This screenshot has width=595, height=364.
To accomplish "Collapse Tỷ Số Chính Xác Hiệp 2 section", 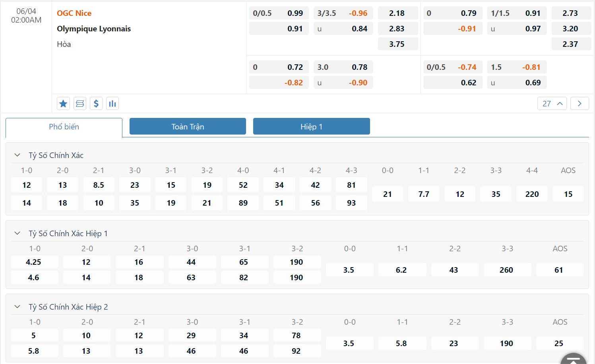I will coord(17,307).
